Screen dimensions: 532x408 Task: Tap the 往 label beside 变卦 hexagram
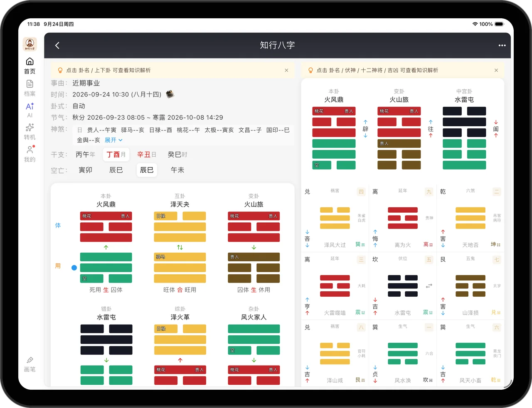pyautogui.click(x=431, y=129)
